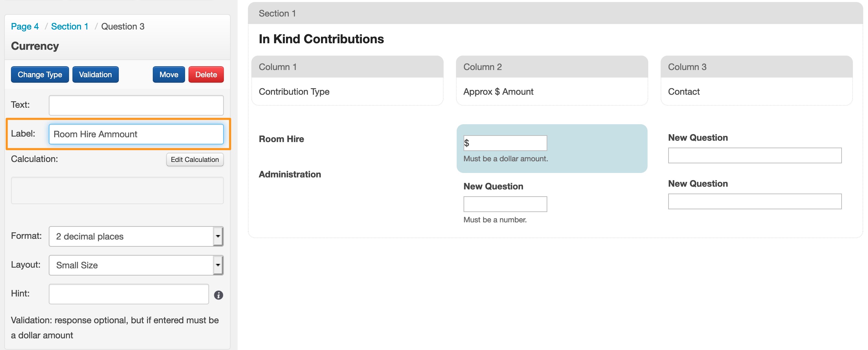Navigate to Section 1 breadcrumb link

[70, 26]
